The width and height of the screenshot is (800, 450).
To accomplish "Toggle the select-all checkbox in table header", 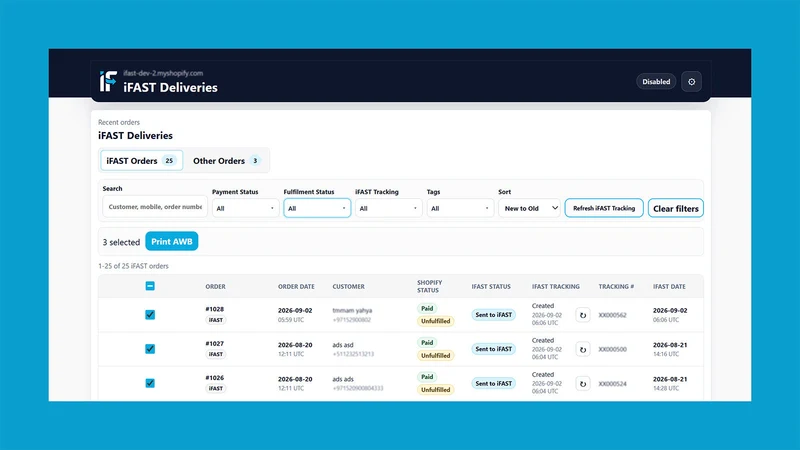I will click(150, 286).
